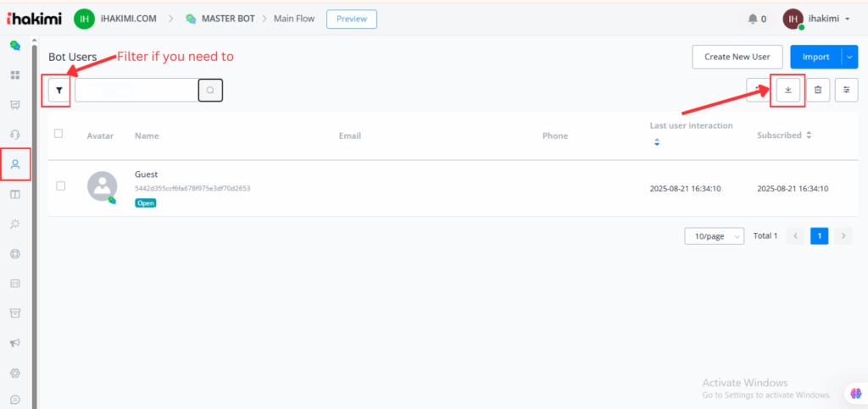Click the search magnifier button
This screenshot has height=409, width=868.
tap(210, 90)
